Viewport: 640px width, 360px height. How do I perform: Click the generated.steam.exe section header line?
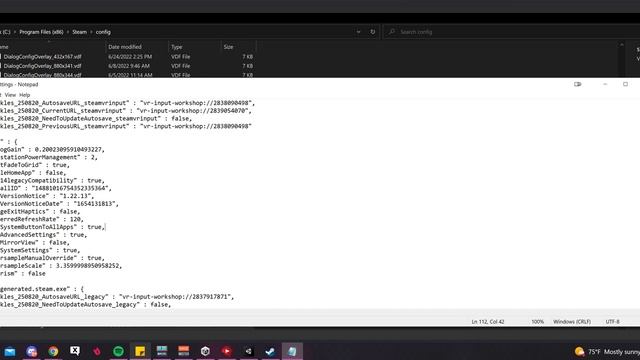point(42,289)
